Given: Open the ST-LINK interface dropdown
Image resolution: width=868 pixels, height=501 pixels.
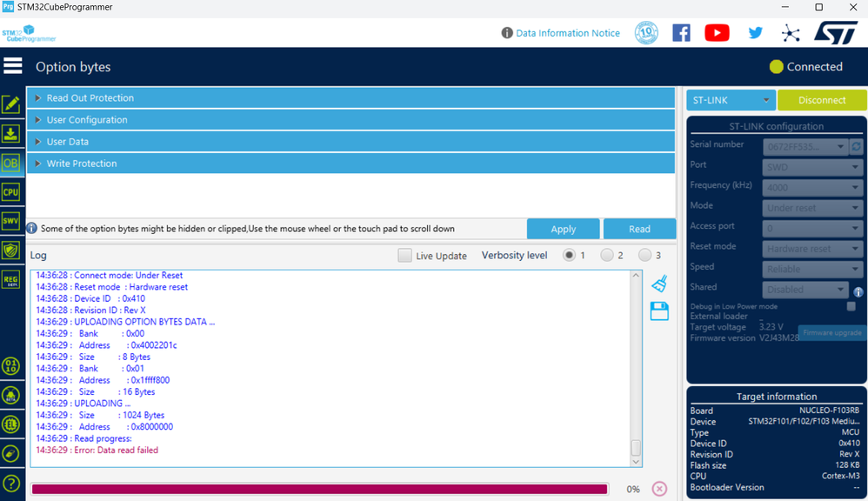Looking at the screenshot, I should pyautogui.click(x=731, y=100).
